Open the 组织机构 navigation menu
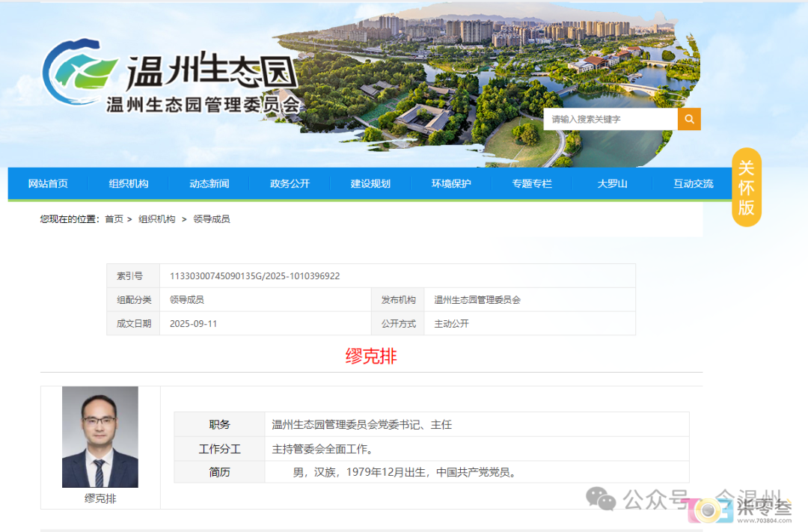This screenshot has height=532, width=808. pyautogui.click(x=129, y=183)
